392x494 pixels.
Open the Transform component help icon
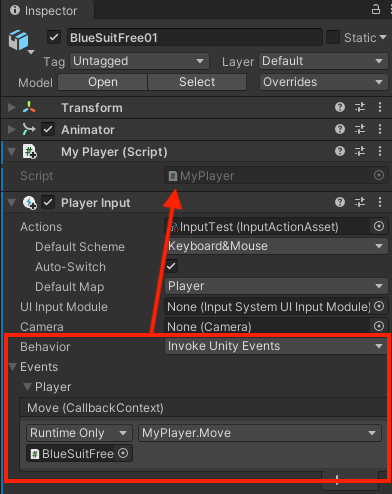(x=340, y=107)
